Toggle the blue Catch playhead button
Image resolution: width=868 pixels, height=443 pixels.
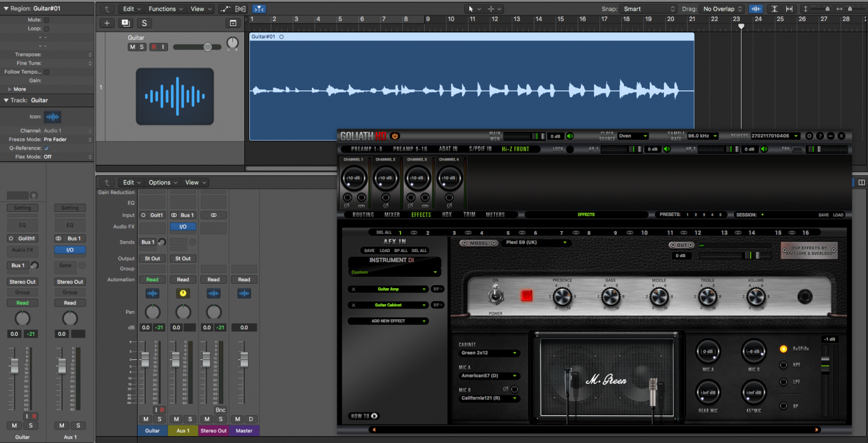coord(259,9)
